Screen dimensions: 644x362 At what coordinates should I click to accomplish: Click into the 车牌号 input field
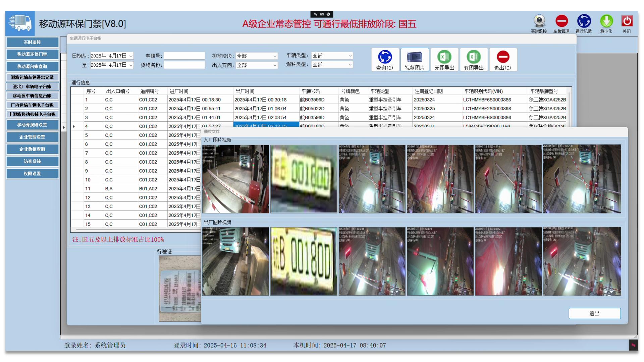(x=184, y=56)
